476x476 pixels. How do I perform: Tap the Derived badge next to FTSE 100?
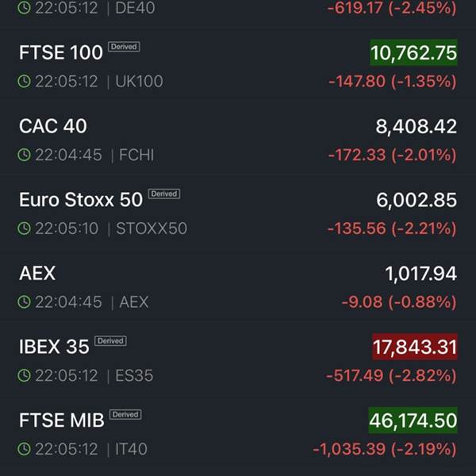click(124, 47)
